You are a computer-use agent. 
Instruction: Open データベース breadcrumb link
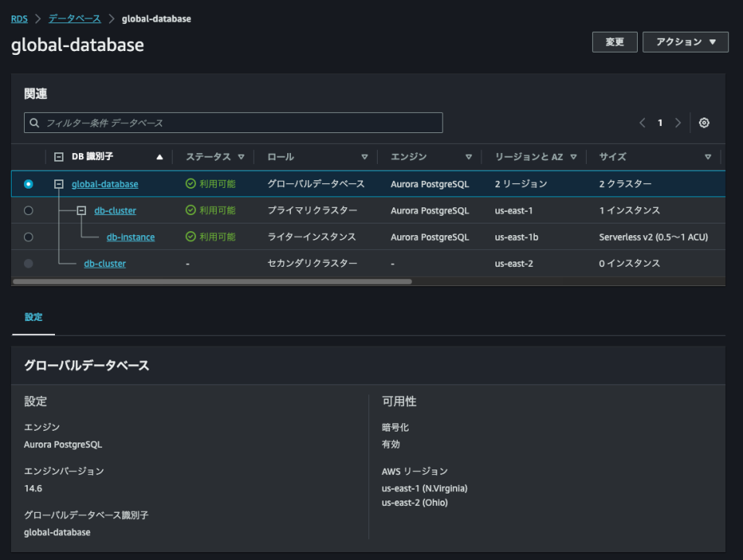point(75,19)
